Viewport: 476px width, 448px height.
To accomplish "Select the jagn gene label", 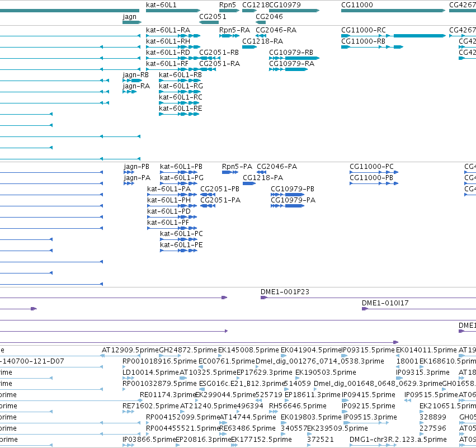I will click(129, 17).
